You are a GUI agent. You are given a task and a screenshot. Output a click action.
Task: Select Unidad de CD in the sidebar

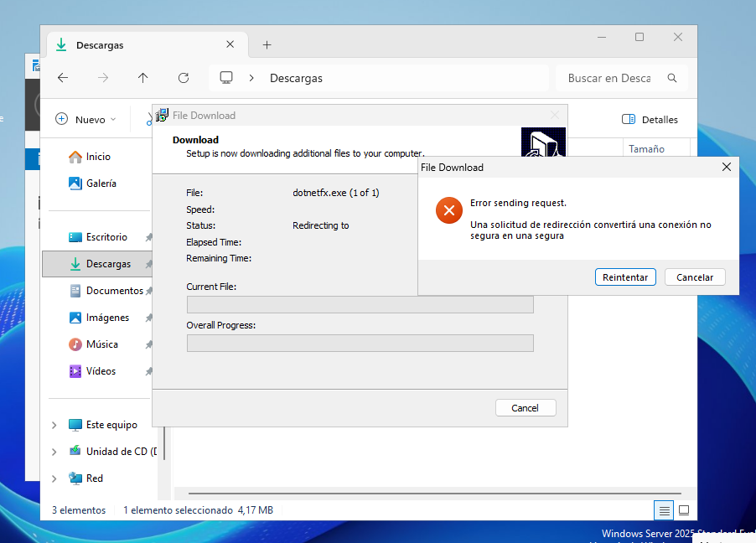(x=113, y=452)
